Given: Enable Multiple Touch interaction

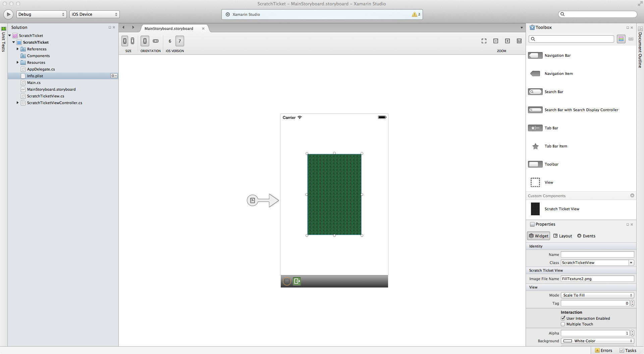Looking at the screenshot, I should (563, 324).
